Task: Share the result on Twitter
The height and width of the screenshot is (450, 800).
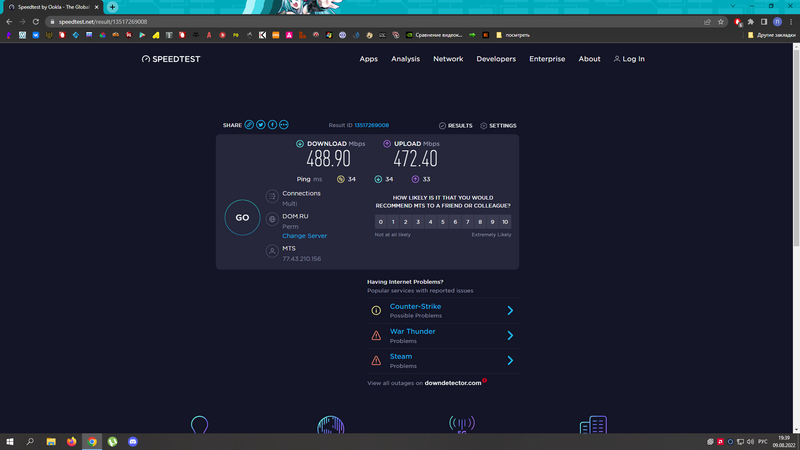Action: pyautogui.click(x=261, y=125)
